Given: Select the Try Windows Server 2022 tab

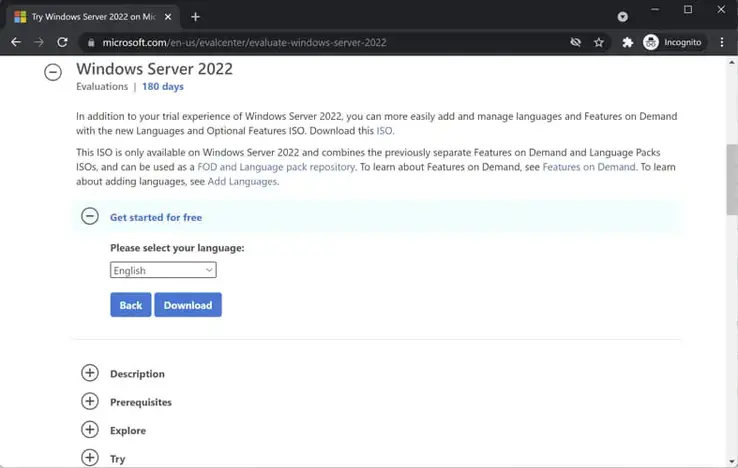Looking at the screenshot, I should click(x=92, y=17).
